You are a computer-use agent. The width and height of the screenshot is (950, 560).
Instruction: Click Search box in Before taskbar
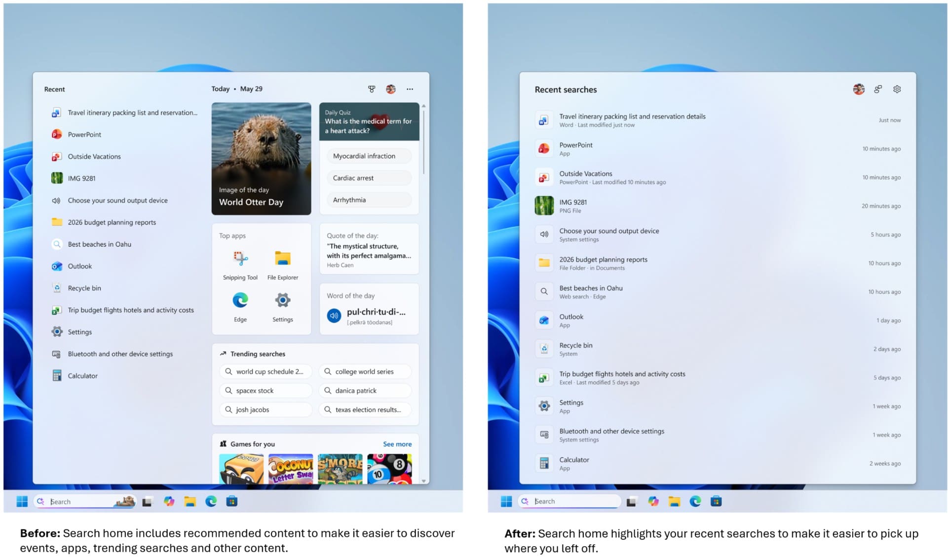[85, 501]
